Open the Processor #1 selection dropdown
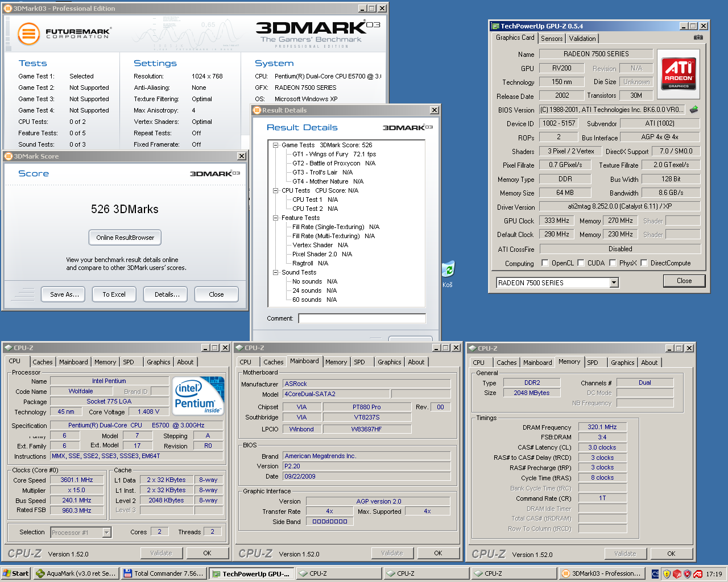 [x=106, y=533]
